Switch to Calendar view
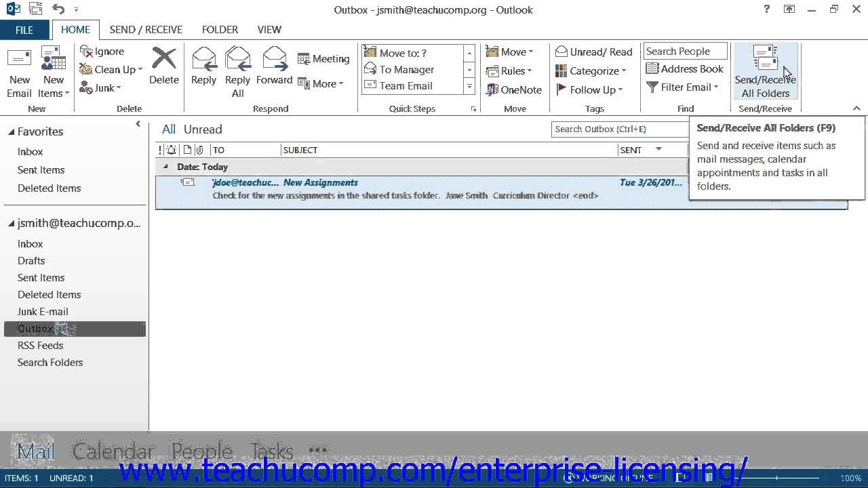 click(113, 451)
